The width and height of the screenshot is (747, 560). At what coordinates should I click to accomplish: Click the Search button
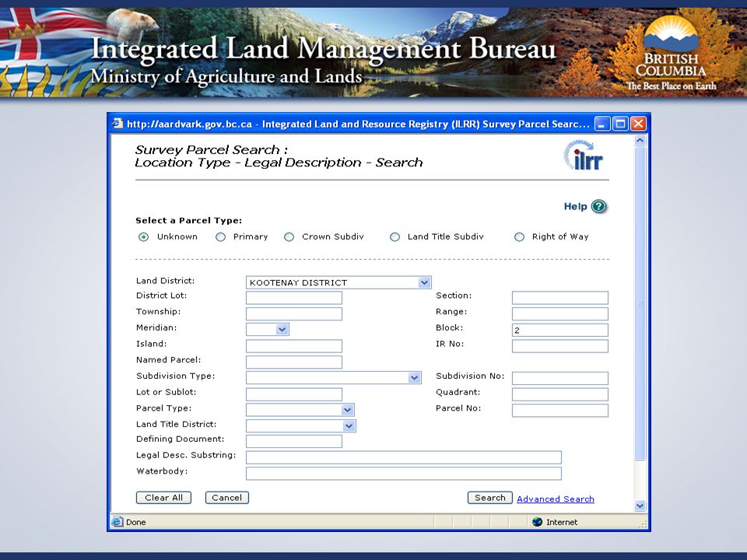[x=489, y=498]
